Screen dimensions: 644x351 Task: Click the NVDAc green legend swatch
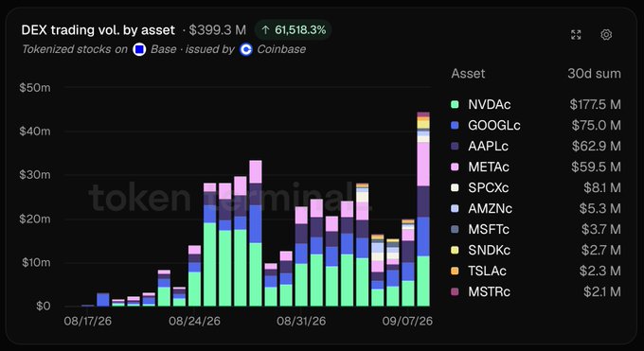[x=455, y=104]
